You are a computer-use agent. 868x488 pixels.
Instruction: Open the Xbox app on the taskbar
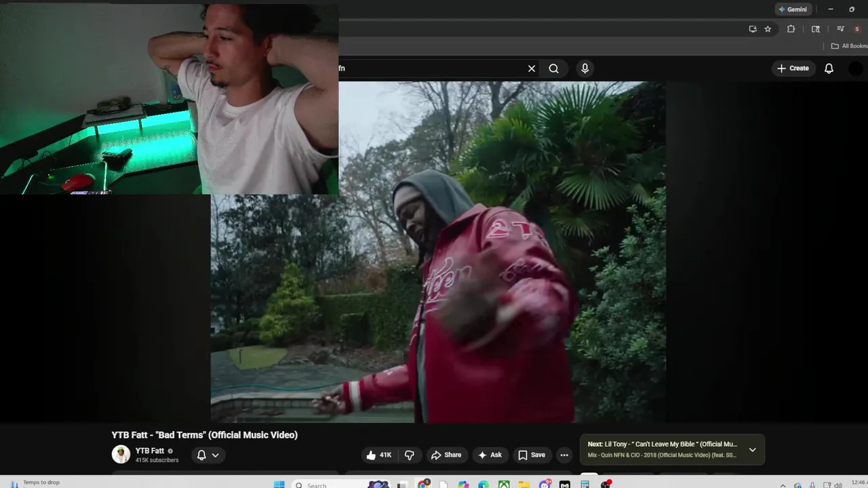coord(504,485)
